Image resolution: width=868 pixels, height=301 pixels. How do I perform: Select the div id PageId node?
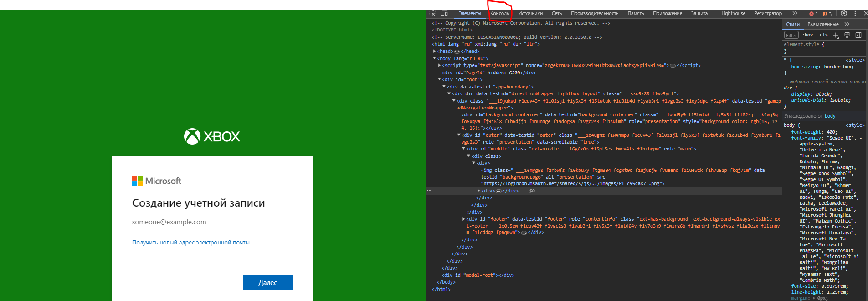488,73
